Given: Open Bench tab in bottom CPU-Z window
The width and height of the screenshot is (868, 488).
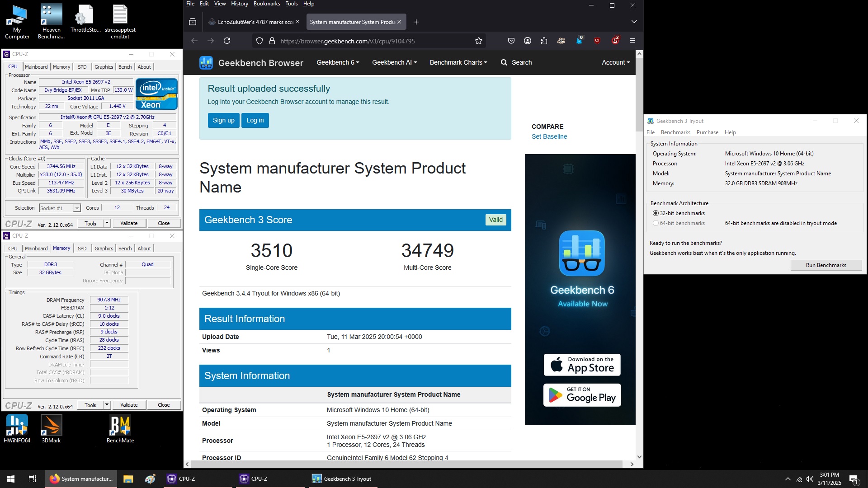Looking at the screenshot, I should point(125,249).
